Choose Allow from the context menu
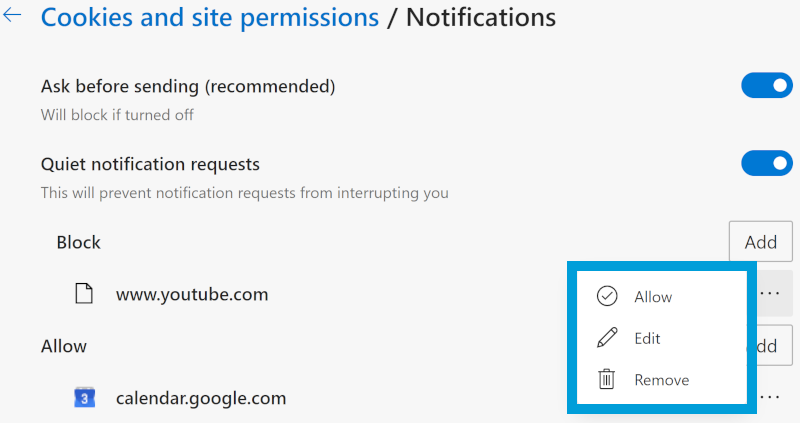800x423 pixels. tap(653, 297)
